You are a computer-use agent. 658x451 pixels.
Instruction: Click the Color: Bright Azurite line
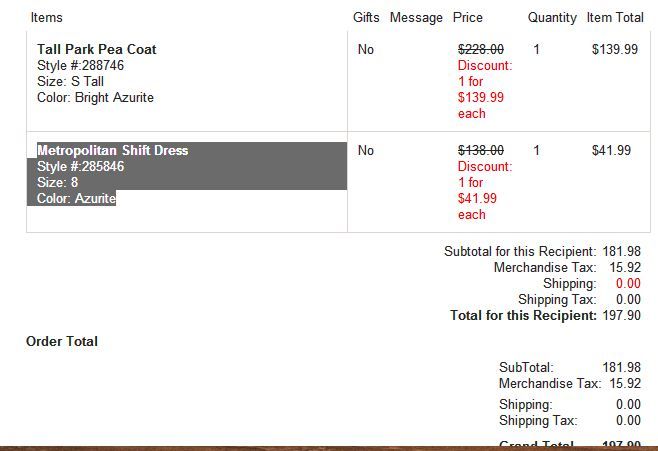[95, 97]
